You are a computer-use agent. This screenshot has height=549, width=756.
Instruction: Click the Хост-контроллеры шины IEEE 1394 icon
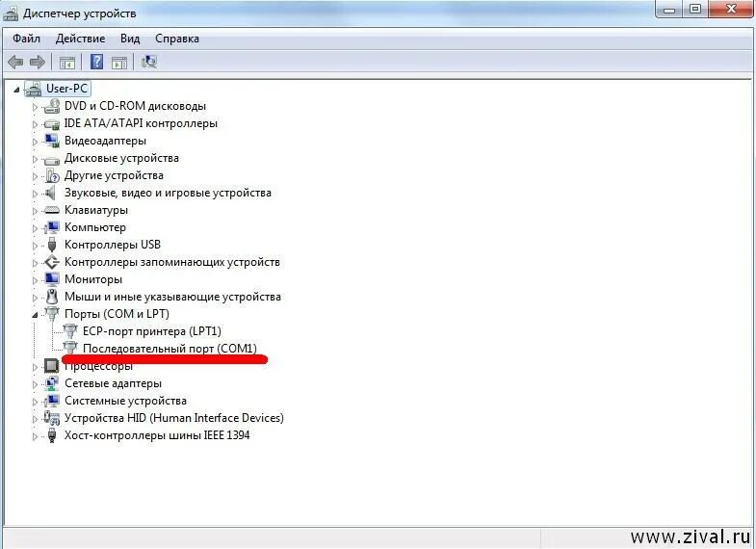[52, 435]
